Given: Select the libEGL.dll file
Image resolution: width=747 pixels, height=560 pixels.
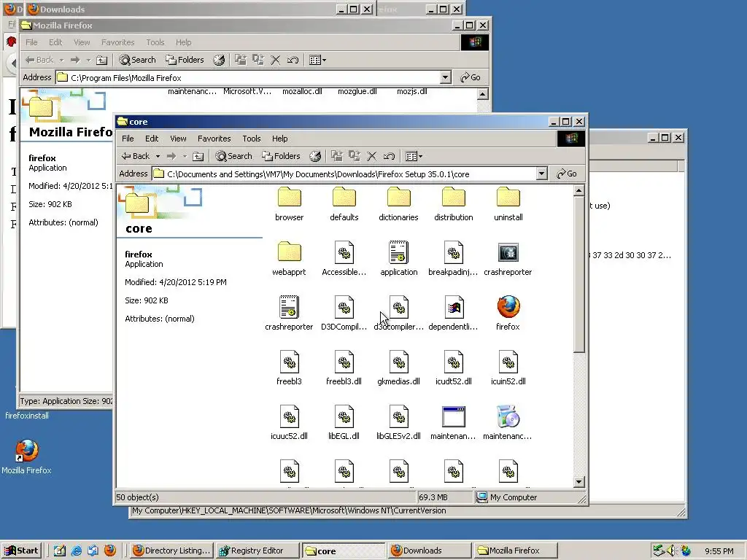Looking at the screenshot, I should tap(344, 423).
